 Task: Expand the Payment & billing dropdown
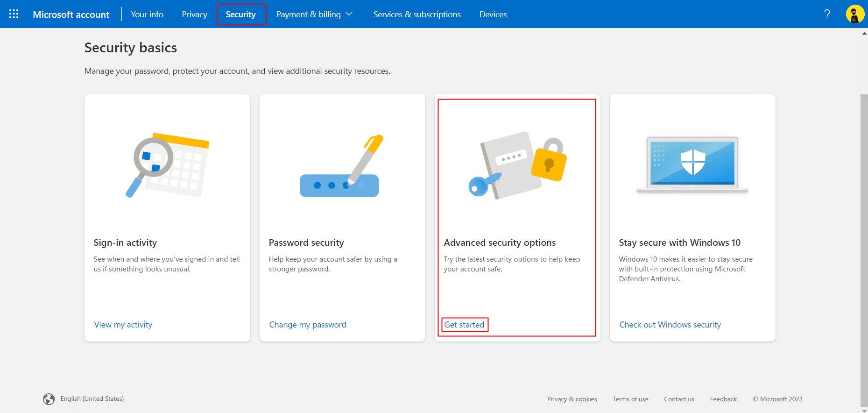[x=314, y=14]
